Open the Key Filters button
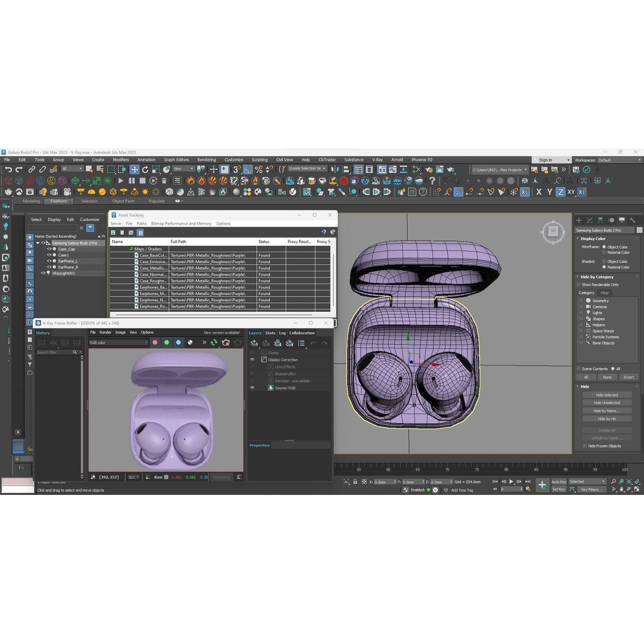The width and height of the screenshot is (644, 644). pos(591,490)
